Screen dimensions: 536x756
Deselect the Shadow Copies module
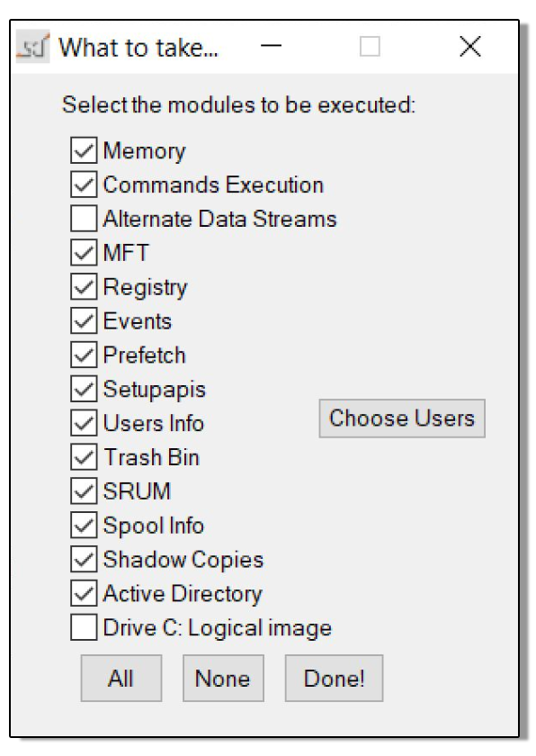click(84, 559)
